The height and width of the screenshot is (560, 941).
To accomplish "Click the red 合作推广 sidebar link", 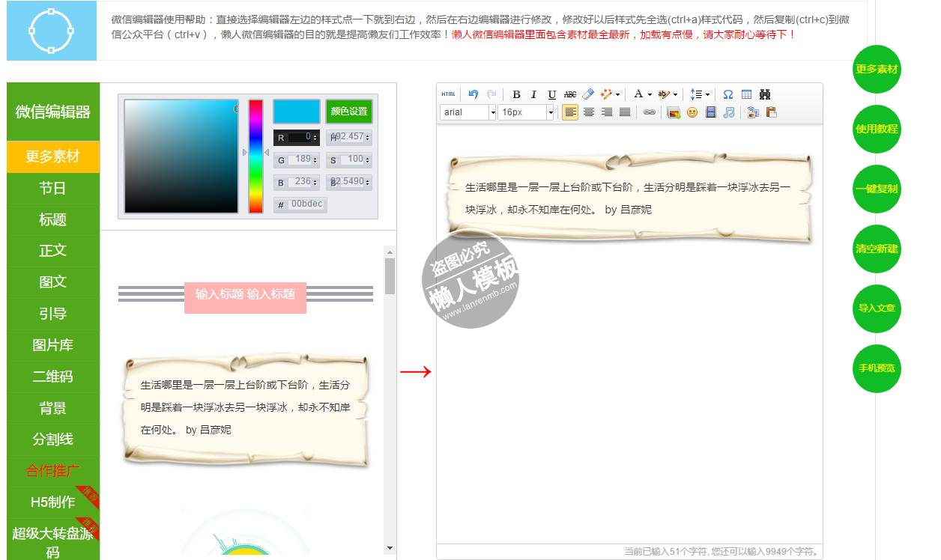I will (53, 471).
